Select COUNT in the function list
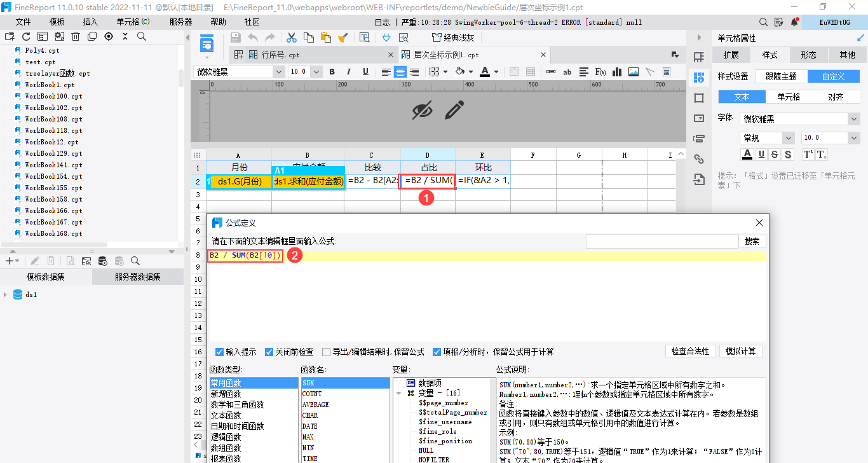This screenshot has height=463, width=868. [x=345, y=394]
